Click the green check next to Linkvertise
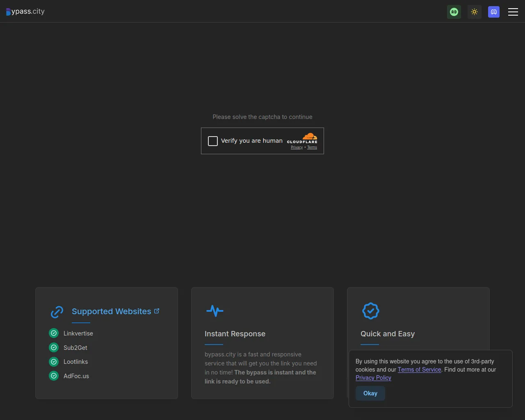The image size is (525, 420). pyautogui.click(x=54, y=333)
